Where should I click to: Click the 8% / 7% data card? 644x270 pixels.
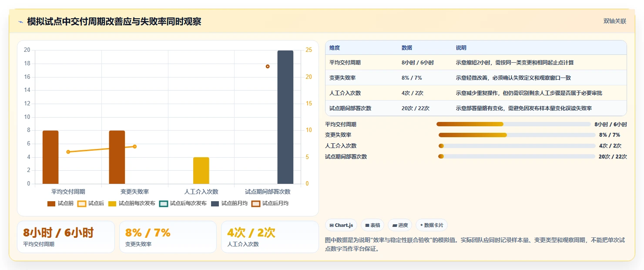tap(168, 237)
